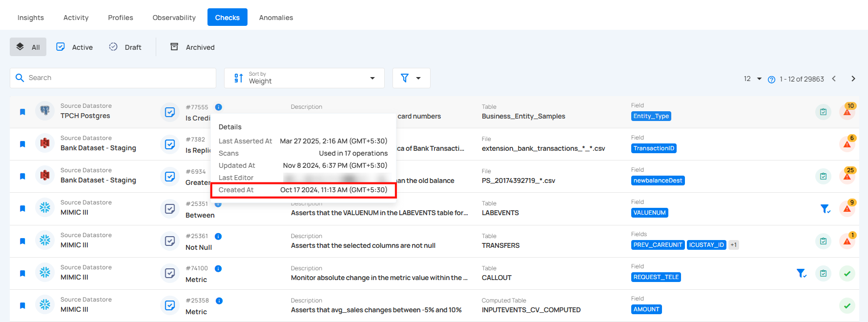
Task: Click the Snowflake icon in #74100 row
Action: tap(45, 272)
